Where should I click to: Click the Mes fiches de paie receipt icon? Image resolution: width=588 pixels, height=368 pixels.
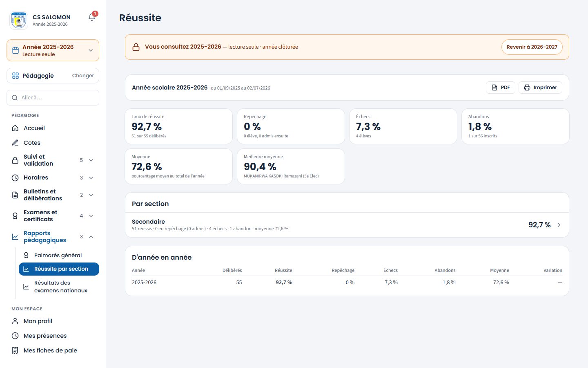(15, 350)
